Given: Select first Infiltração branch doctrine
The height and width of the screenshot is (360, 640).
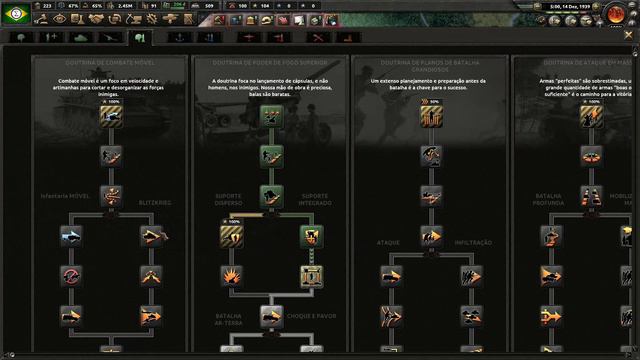Looking at the screenshot, I should coord(471,276).
